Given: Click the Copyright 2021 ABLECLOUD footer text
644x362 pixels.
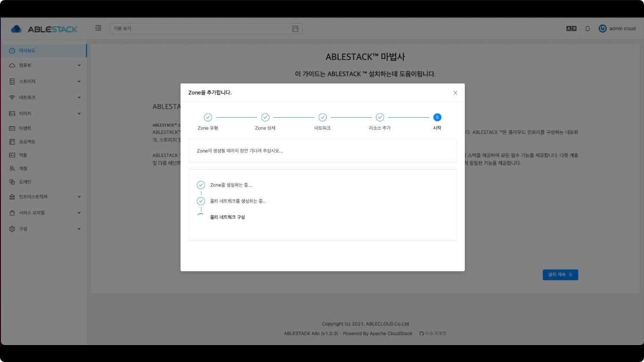Looking at the screenshot, I should click(365, 324).
